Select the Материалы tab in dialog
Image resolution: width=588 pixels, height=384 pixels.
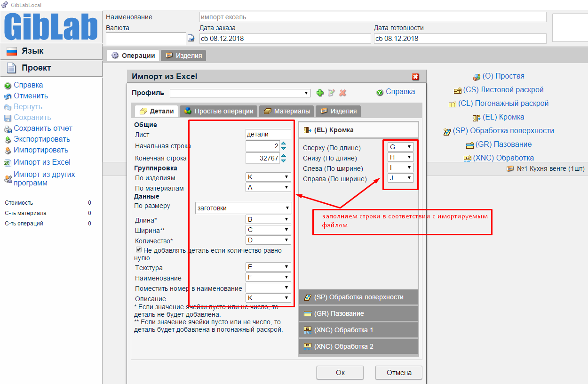286,111
